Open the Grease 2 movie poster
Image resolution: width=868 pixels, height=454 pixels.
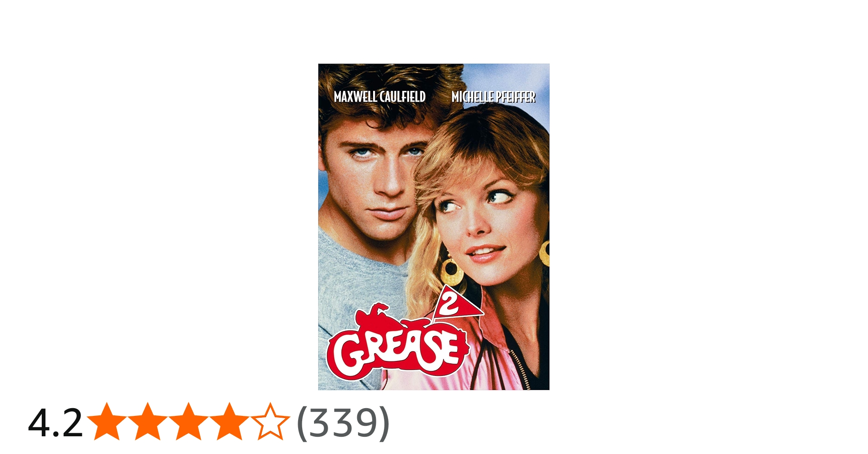click(x=434, y=227)
